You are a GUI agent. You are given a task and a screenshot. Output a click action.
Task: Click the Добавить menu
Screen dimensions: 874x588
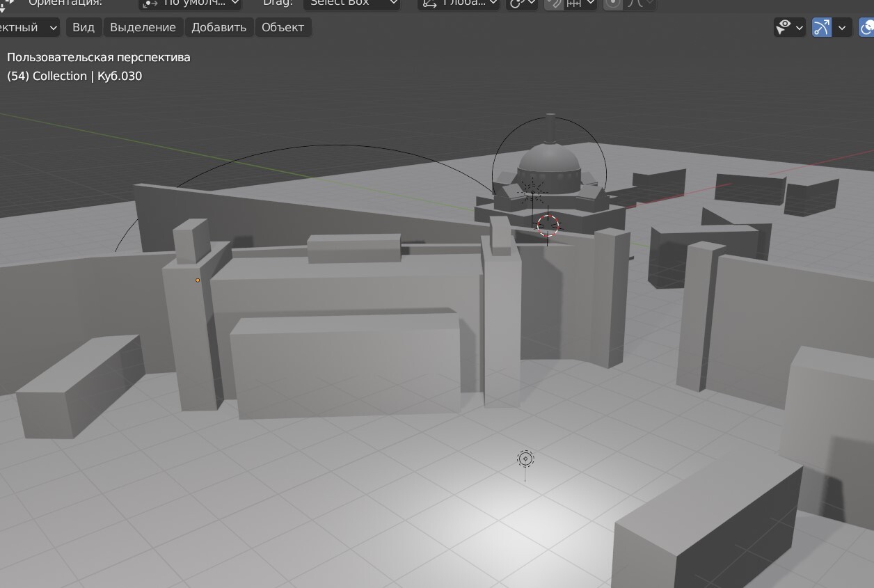click(218, 28)
